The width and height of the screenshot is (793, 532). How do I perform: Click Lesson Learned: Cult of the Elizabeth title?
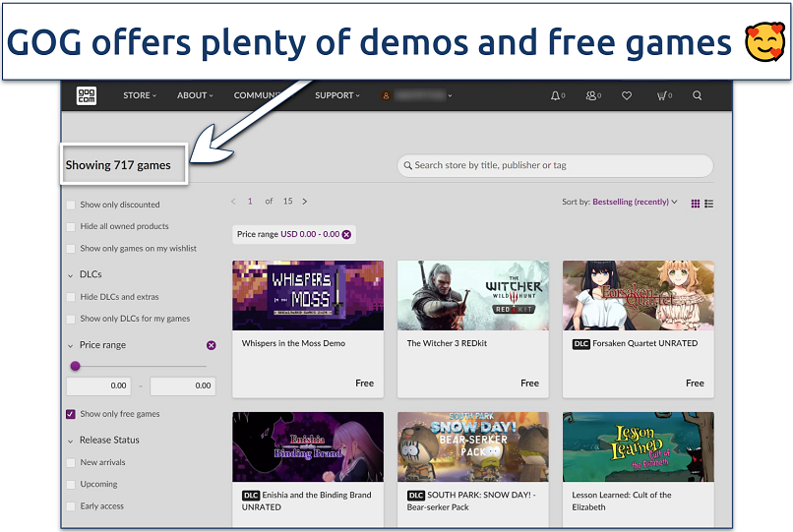click(622, 502)
